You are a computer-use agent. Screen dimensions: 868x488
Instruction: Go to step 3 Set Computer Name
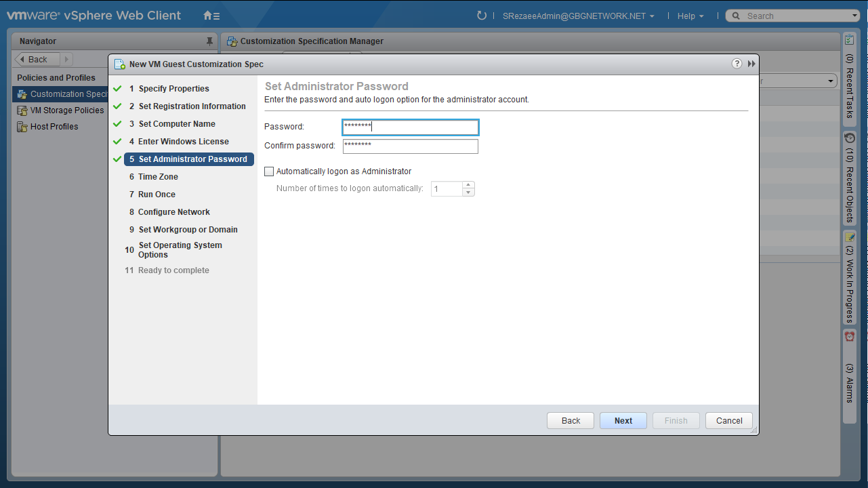177,124
